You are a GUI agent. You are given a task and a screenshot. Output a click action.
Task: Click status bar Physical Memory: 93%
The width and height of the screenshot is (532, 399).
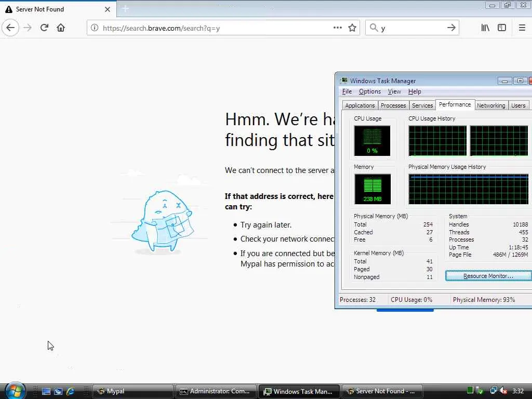tap(484, 300)
